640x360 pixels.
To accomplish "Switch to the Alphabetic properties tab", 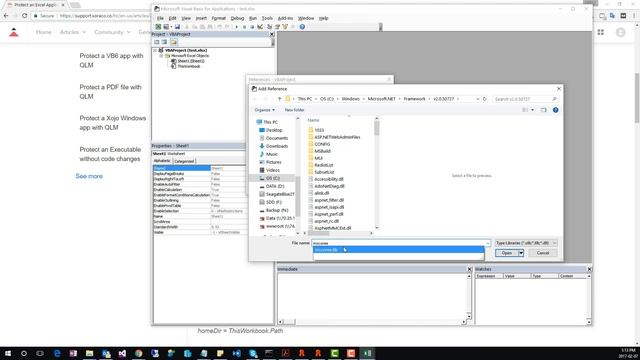I will 162,161.
